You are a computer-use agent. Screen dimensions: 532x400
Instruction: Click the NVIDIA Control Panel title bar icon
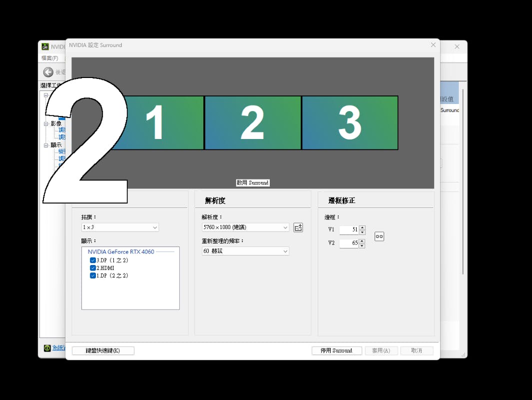[x=45, y=46]
